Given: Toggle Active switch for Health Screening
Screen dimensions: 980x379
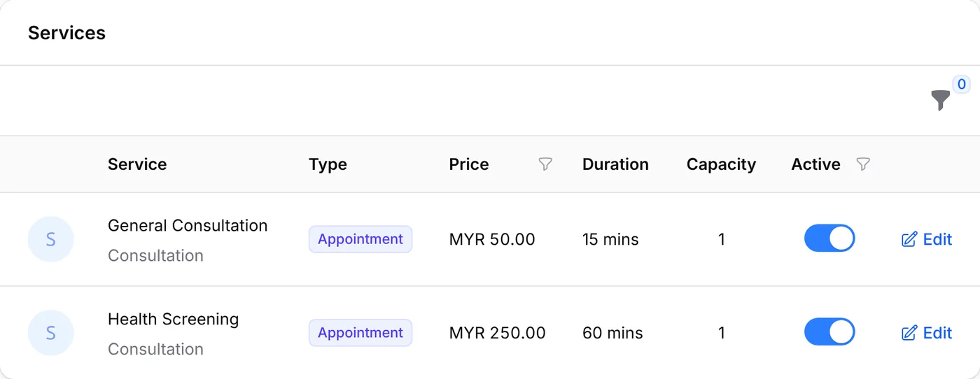Looking at the screenshot, I should point(829,332).
